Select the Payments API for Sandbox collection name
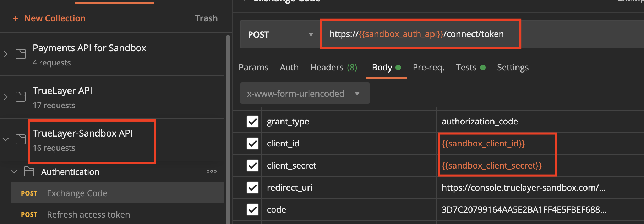The image size is (644, 224). 89,48
